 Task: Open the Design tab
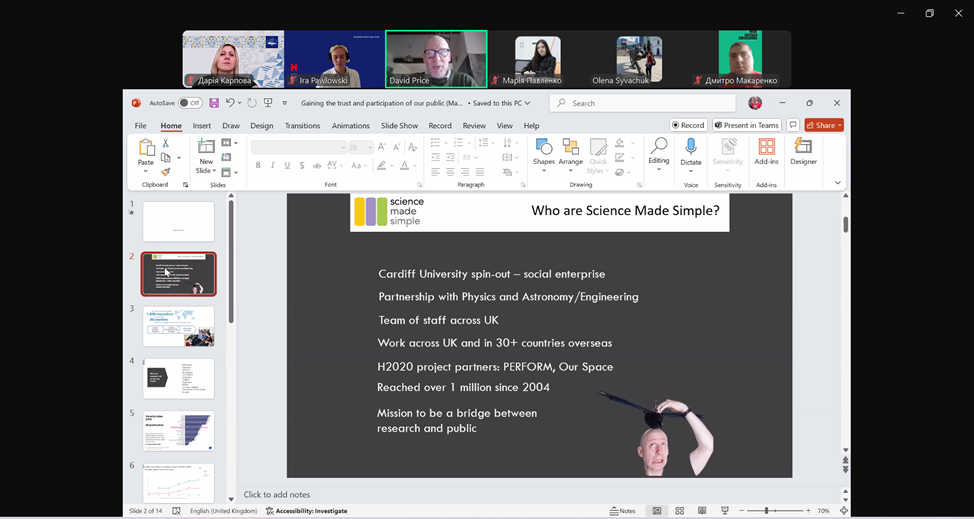[262, 125]
